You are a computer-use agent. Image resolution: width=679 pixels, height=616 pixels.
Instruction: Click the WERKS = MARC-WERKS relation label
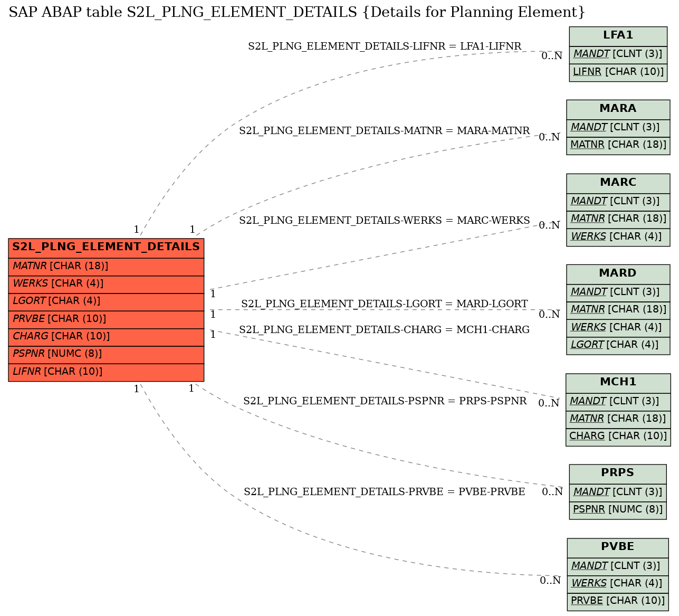(x=385, y=221)
